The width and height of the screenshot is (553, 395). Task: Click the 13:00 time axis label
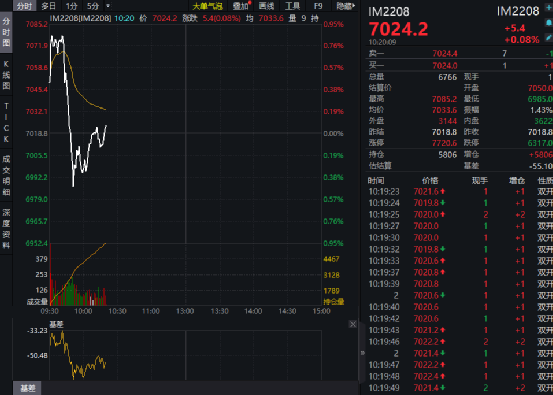[x=185, y=311]
